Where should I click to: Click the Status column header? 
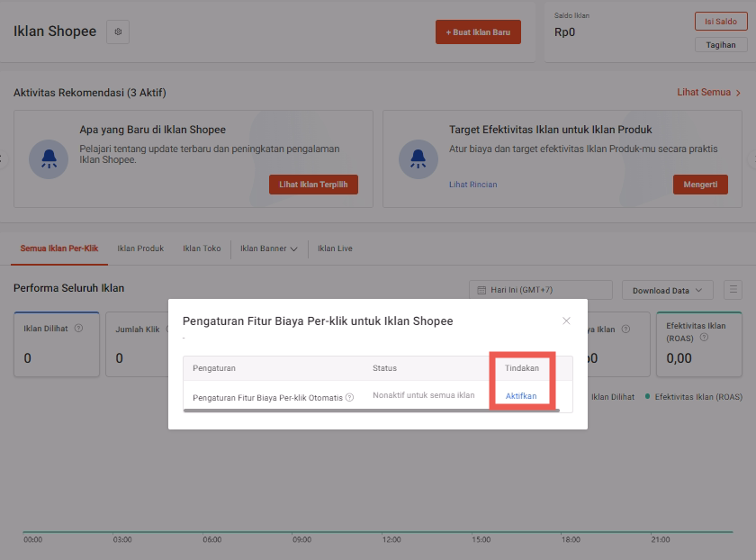pos(384,368)
